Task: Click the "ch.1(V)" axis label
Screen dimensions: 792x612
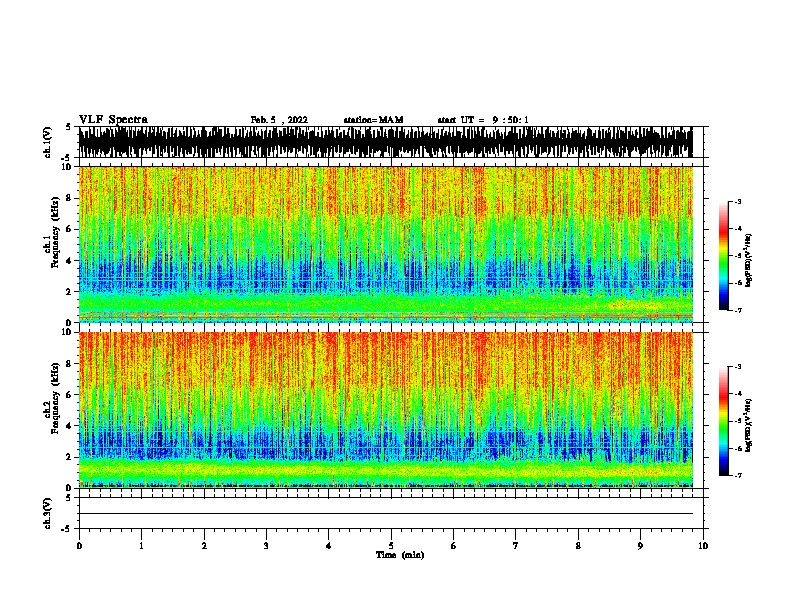Action: (x=48, y=142)
